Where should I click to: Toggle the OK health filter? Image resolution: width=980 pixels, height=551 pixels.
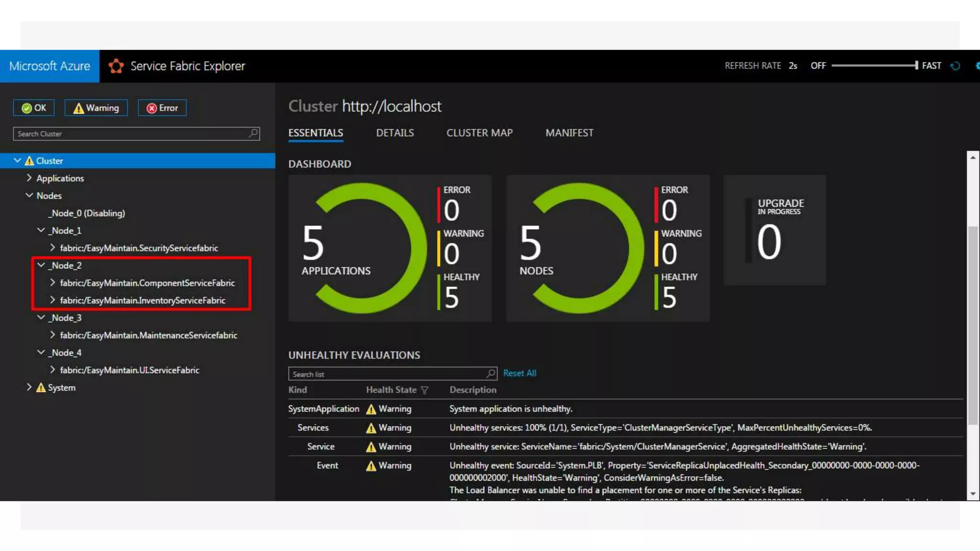[33, 108]
